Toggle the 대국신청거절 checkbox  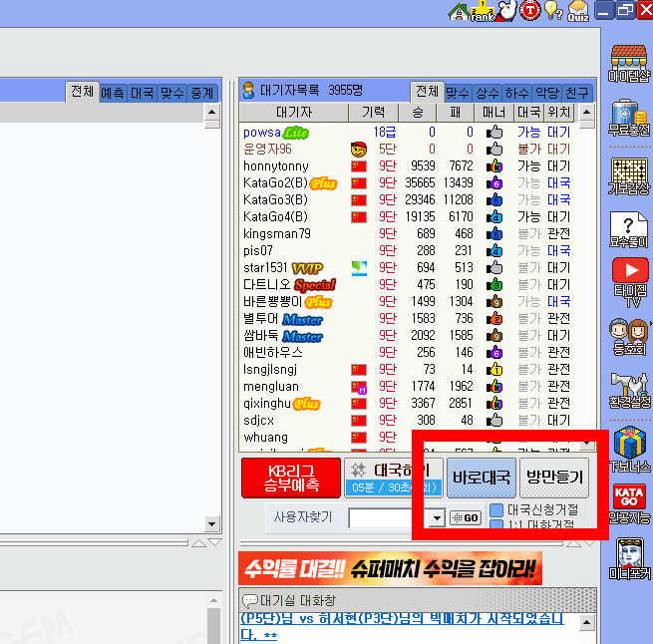point(496,509)
